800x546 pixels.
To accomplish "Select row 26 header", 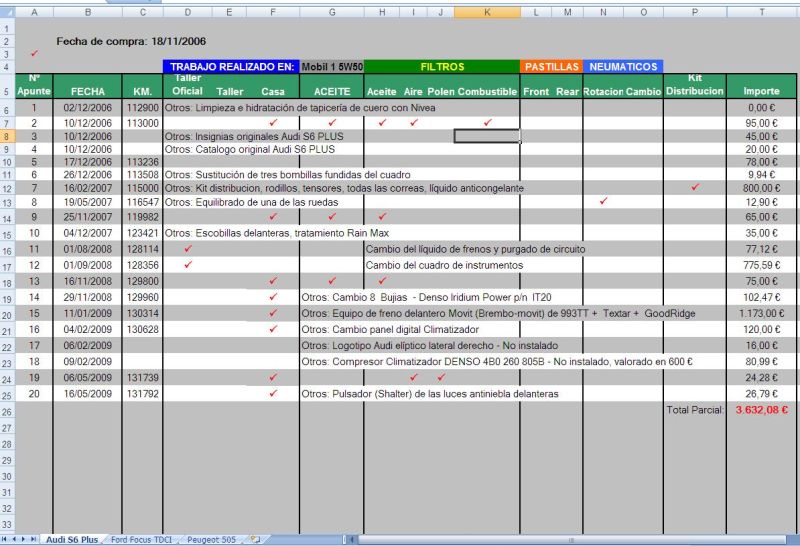I will [x=7, y=411].
